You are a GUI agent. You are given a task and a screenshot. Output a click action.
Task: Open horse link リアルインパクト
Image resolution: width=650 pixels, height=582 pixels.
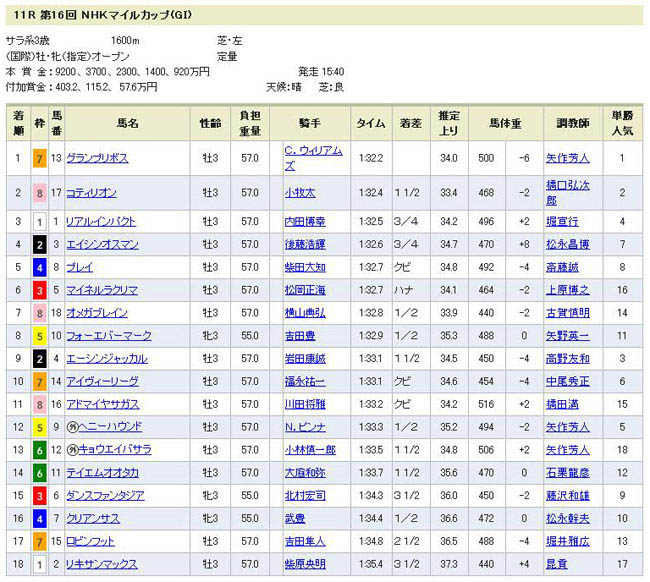[101, 220]
